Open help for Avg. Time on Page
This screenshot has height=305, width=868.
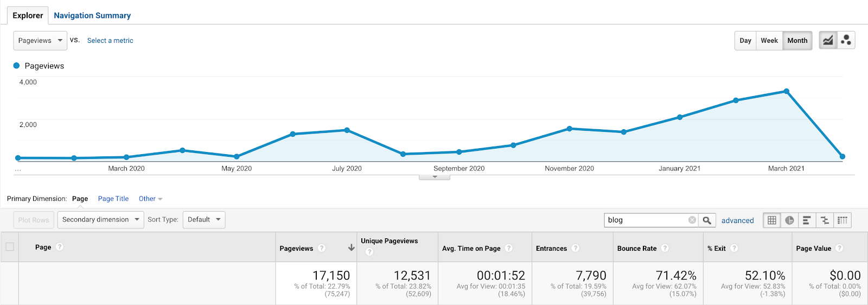point(509,248)
